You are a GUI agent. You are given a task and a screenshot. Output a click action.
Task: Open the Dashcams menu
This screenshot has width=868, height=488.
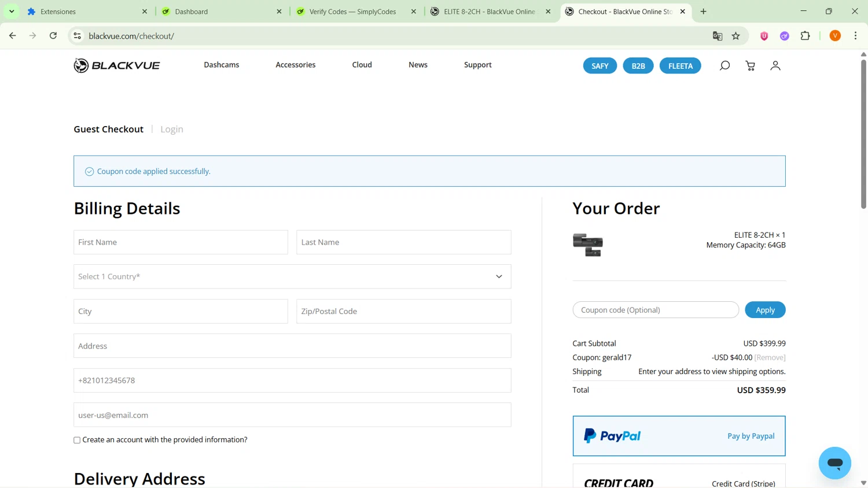click(x=222, y=65)
